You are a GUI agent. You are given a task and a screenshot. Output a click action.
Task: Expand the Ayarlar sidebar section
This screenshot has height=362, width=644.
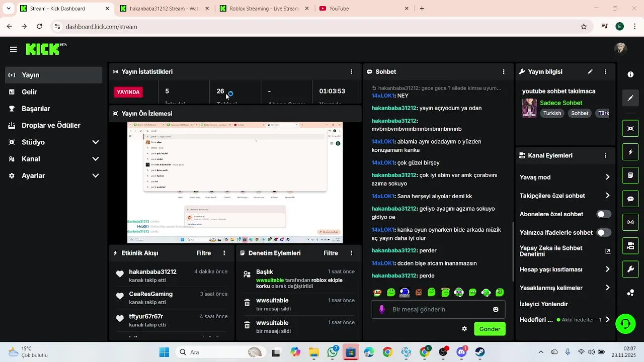click(54, 175)
